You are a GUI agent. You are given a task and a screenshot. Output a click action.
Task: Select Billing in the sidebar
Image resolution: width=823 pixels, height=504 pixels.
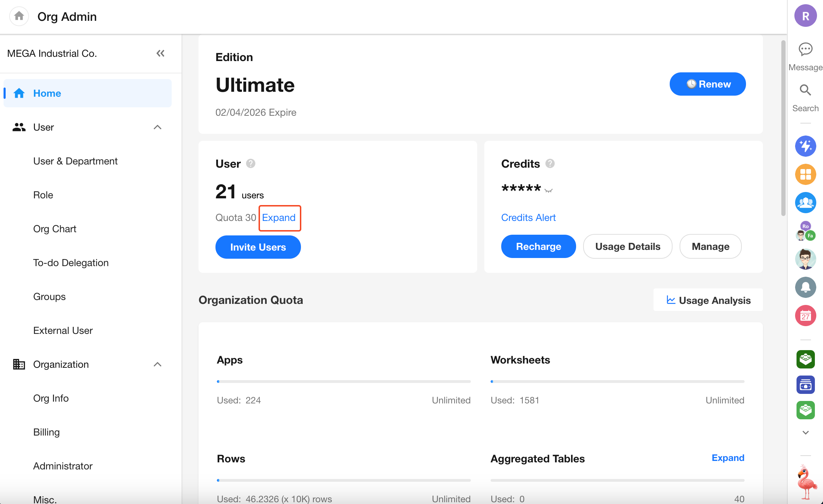pyautogui.click(x=46, y=432)
